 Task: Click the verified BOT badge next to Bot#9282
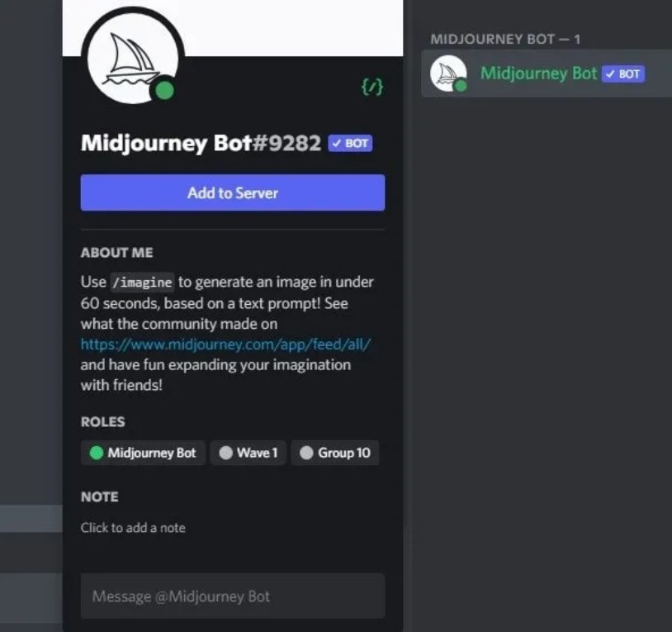click(350, 143)
